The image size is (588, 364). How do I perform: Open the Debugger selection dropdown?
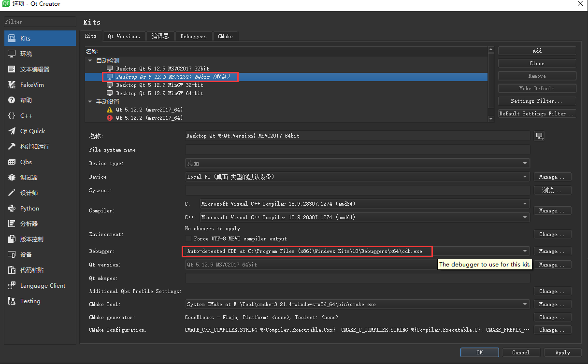[524, 251]
